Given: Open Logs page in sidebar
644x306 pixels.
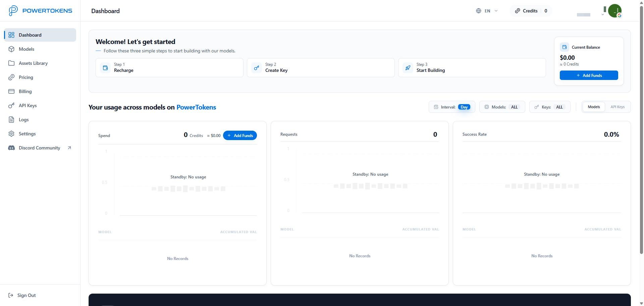Looking at the screenshot, I should coord(40,120).
